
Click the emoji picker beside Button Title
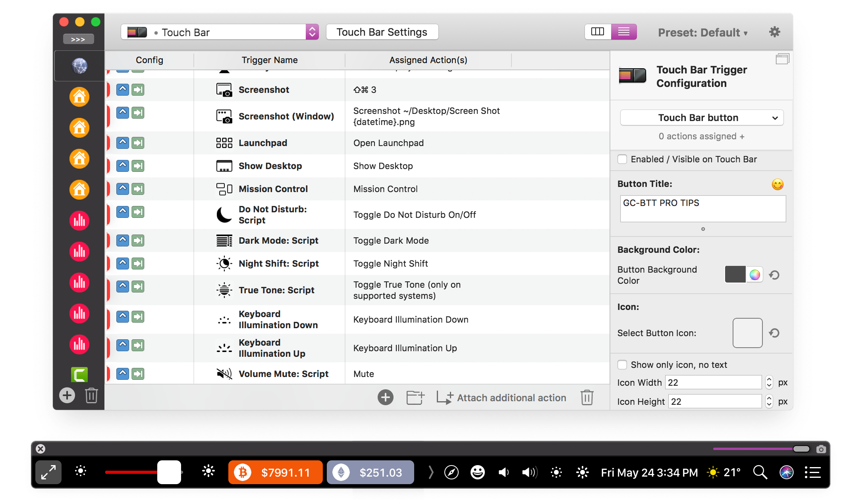coord(777,184)
